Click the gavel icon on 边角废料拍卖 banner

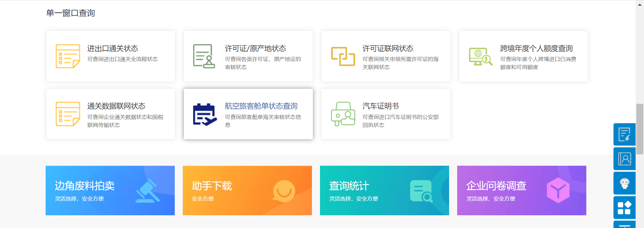point(148,191)
